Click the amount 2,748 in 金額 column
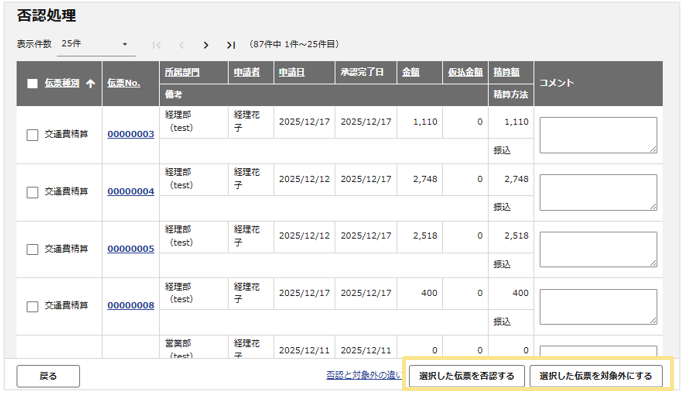Viewport: 685px width, 393px height. coord(425,179)
